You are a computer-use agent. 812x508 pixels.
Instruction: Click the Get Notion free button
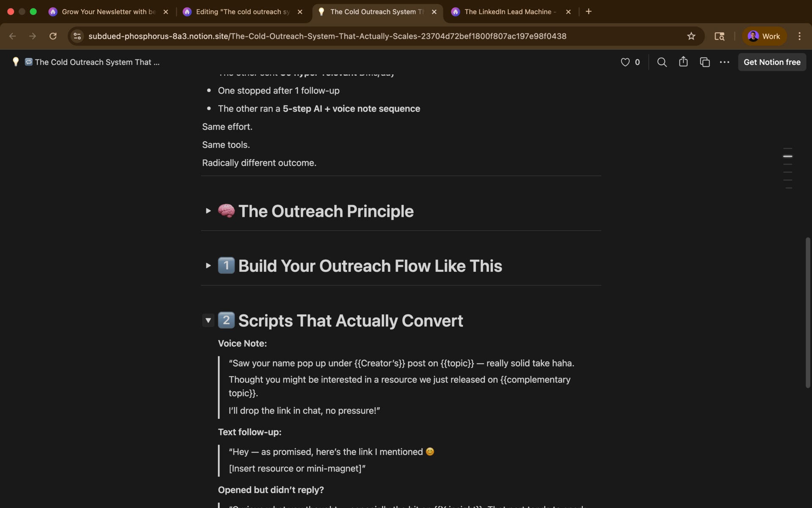coord(772,62)
